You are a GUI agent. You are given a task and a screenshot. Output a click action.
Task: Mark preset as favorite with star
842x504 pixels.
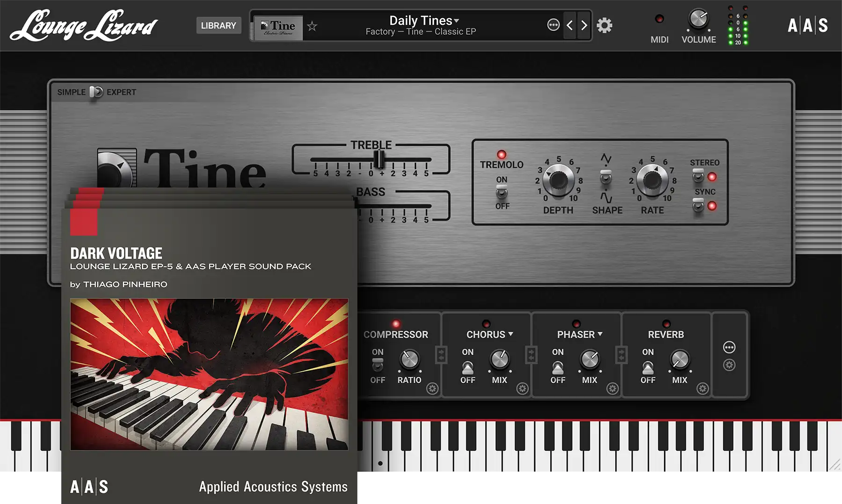(x=312, y=26)
